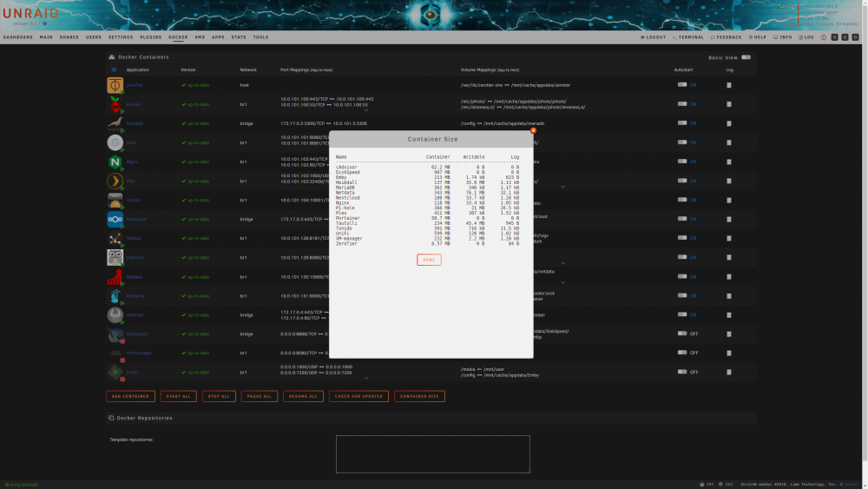Click inside the Template repositories text box
Viewport: 868px width, 489px height.
(433, 454)
